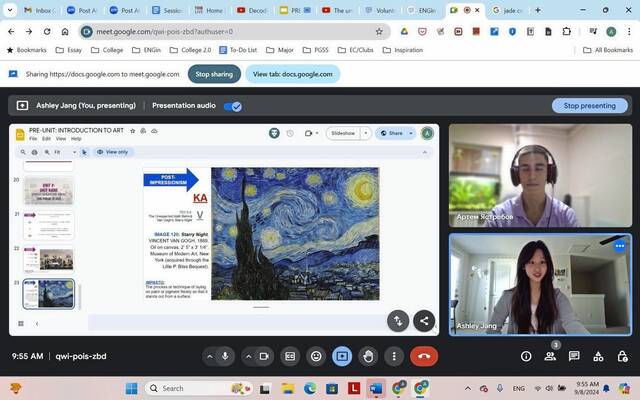Click version history clock icon in Slides

pyautogui.click(x=290, y=133)
